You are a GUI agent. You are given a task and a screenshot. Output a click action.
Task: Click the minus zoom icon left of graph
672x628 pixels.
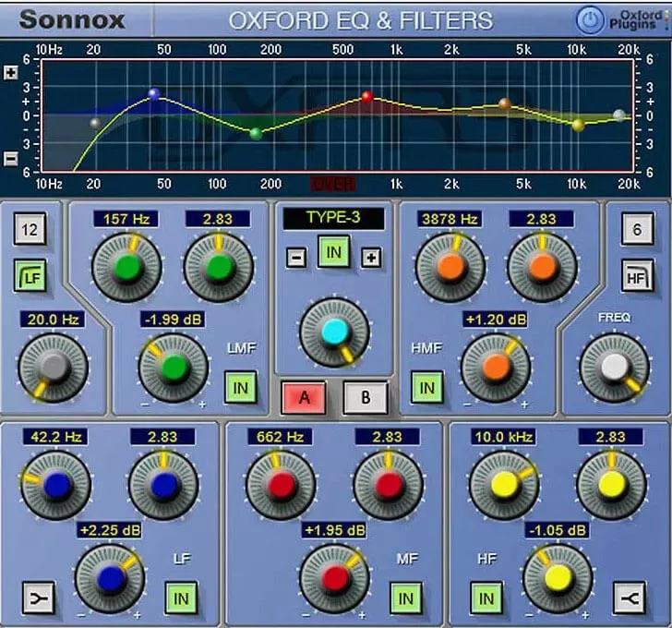(x=10, y=158)
